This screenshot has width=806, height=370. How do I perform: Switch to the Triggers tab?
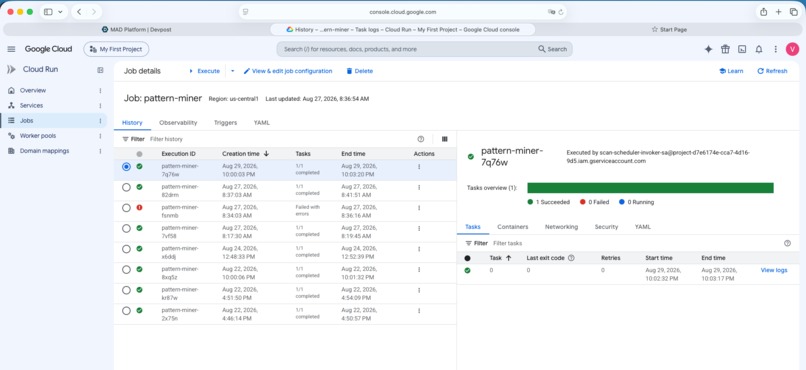[x=225, y=123]
